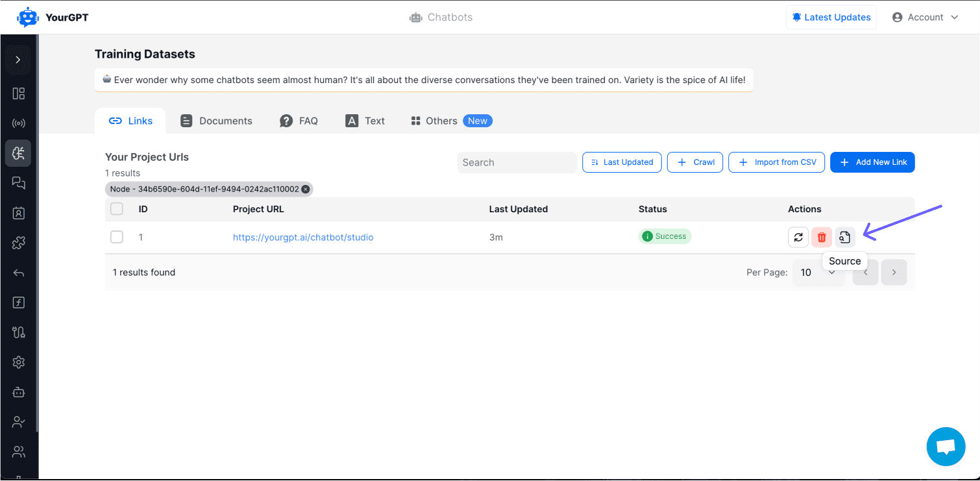Open the integrations puzzle icon in the sidebar

pos(18,243)
